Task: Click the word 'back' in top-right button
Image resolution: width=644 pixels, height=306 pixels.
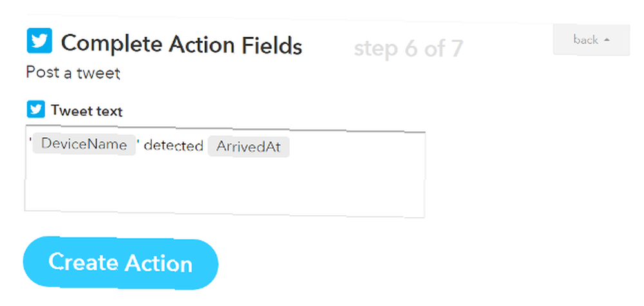Action: (x=585, y=40)
